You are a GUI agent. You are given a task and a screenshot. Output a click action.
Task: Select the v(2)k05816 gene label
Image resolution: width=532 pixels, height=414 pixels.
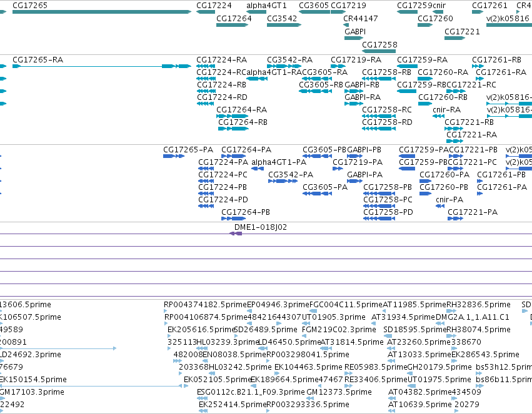(x=508, y=18)
